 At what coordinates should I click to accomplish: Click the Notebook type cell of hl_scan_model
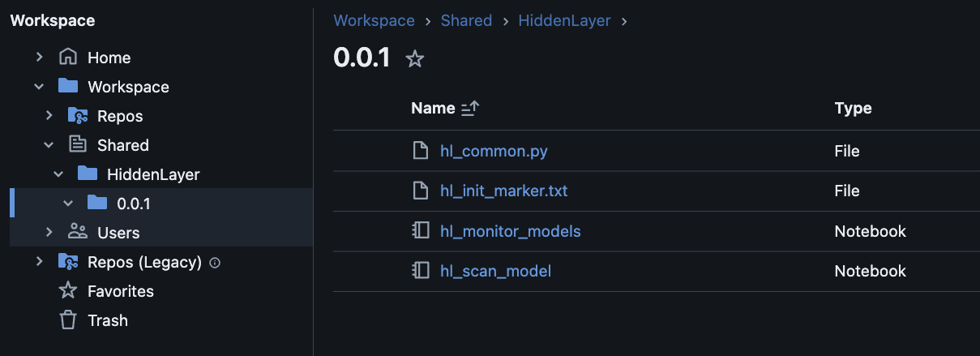point(870,271)
